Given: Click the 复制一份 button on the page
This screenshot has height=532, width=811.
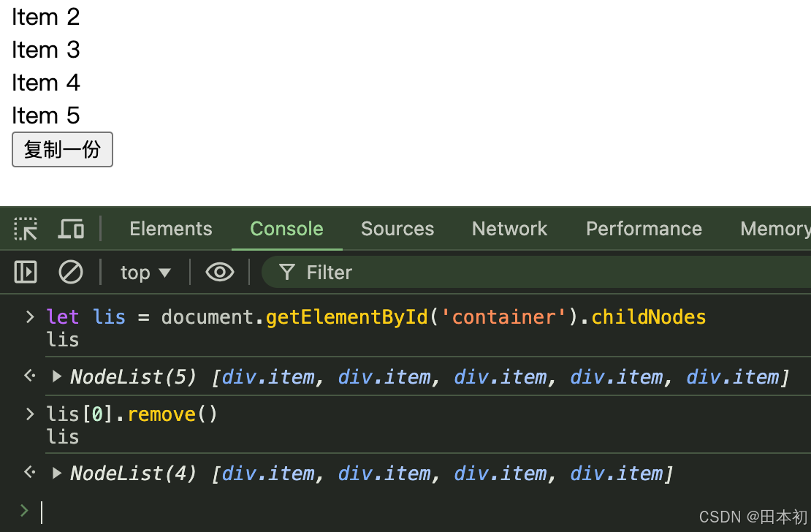Looking at the screenshot, I should click(62, 150).
